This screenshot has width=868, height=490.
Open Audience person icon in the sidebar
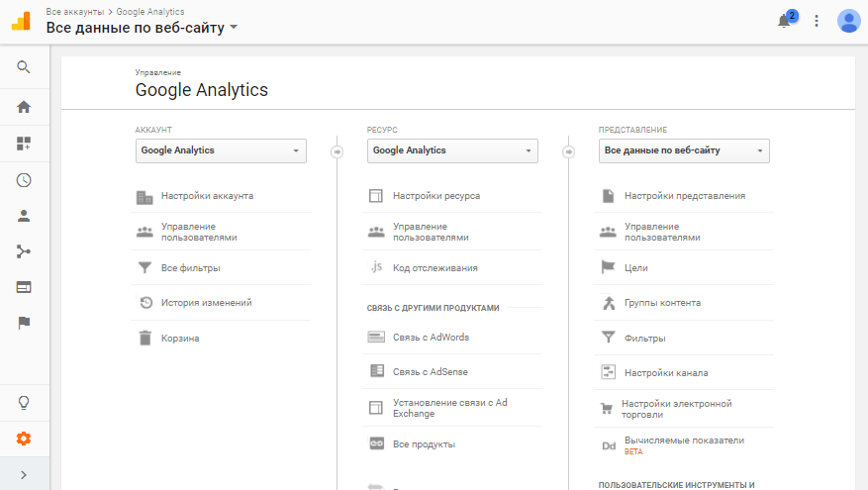(x=24, y=215)
